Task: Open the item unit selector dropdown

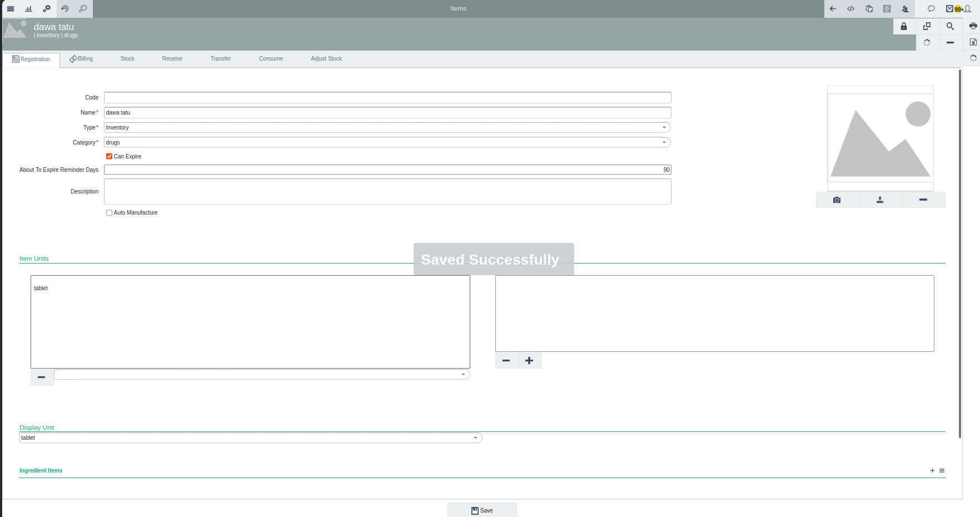Action: 262,375
